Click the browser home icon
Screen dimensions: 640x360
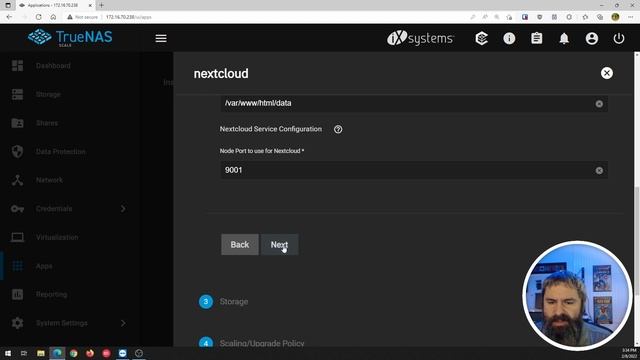[53, 17]
